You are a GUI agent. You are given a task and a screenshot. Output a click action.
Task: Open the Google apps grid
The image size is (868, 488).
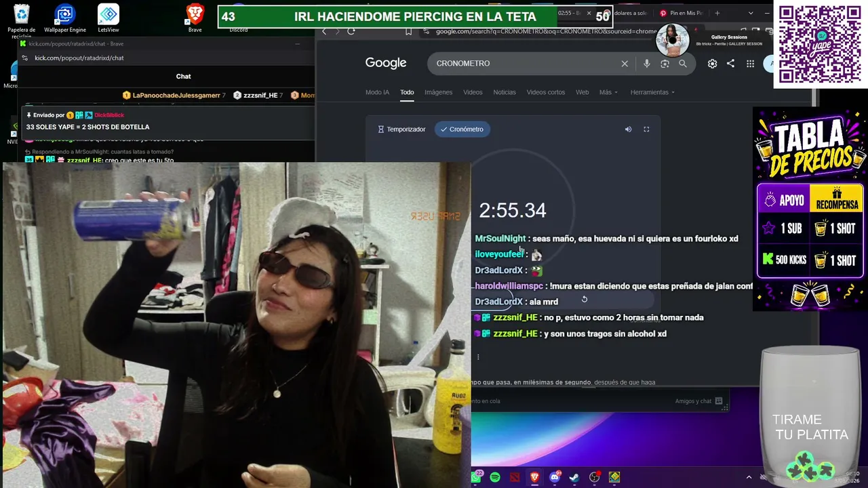coord(750,64)
